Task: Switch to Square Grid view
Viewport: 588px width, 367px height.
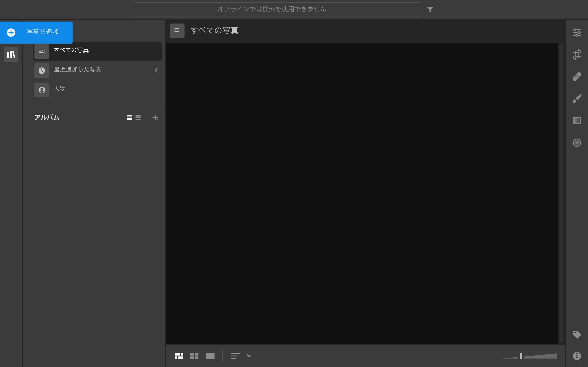Action: pyautogui.click(x=194, y=356)
